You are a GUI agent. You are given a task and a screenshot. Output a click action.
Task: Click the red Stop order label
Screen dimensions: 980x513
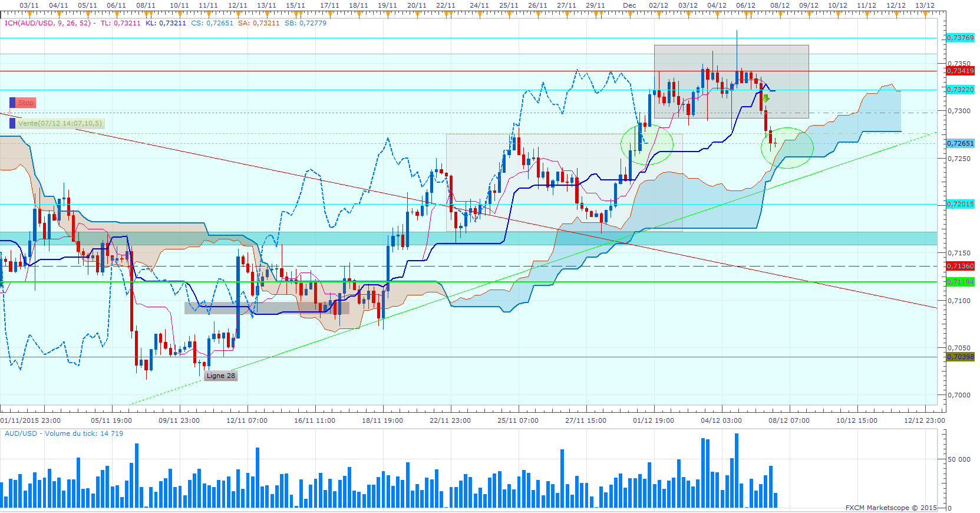26,103
